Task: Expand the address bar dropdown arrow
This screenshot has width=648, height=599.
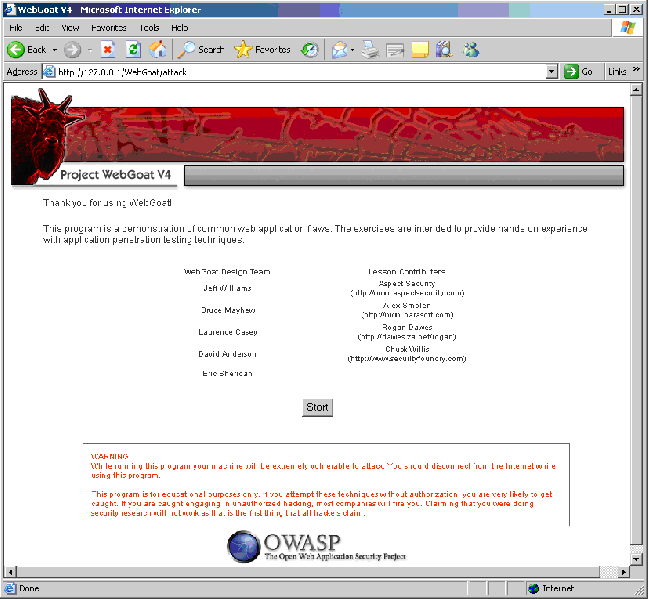Action: [x=552, y=72]
